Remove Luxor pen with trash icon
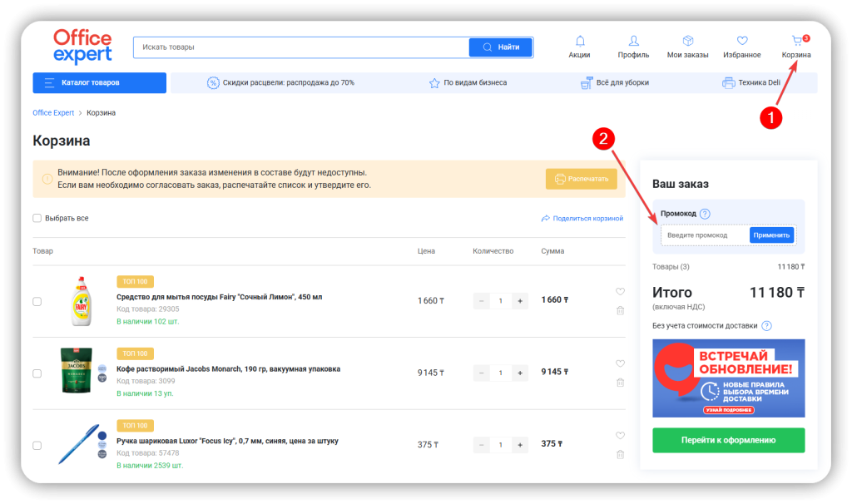The width and height of the screenshot is (852, 504). 620,455
